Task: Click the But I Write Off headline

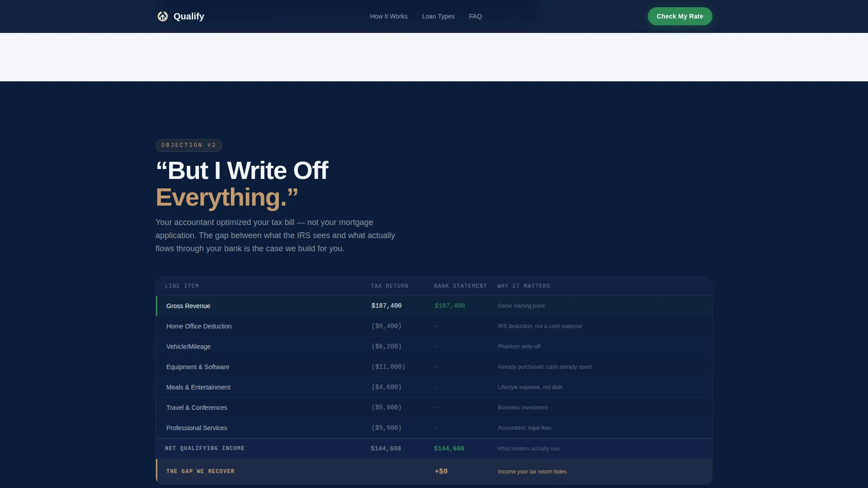Action: coord(242,171)
